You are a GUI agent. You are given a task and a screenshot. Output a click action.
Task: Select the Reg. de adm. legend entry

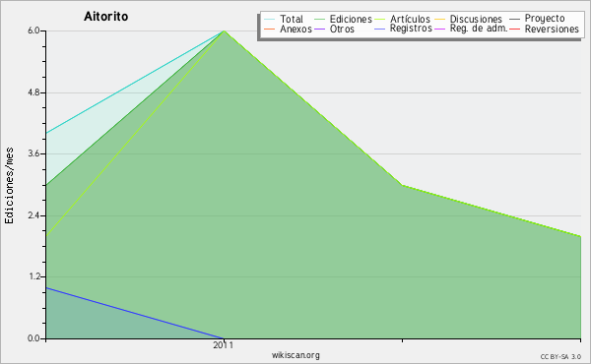coord(471,29)
